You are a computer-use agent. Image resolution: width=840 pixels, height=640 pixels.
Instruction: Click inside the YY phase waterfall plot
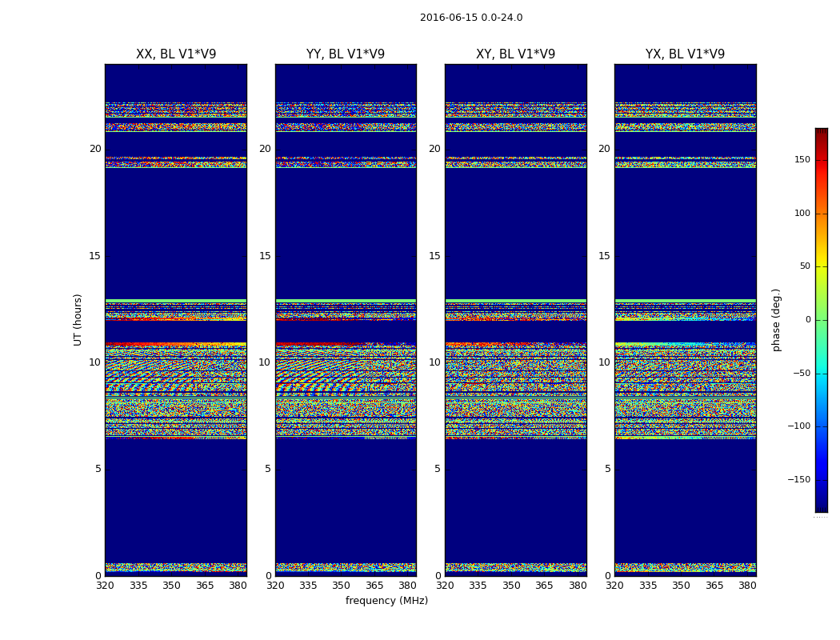[x=346, y=320]
